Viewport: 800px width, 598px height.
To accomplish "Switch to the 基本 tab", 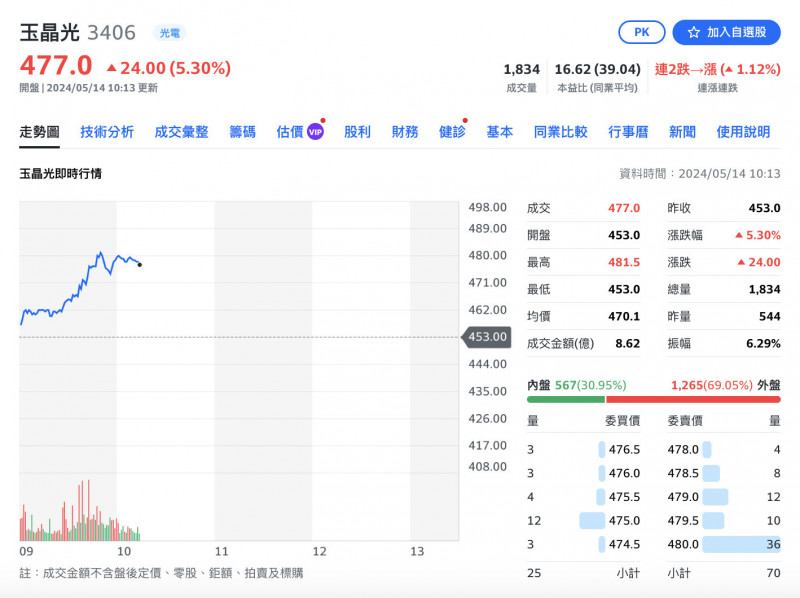I will [499, 132].
